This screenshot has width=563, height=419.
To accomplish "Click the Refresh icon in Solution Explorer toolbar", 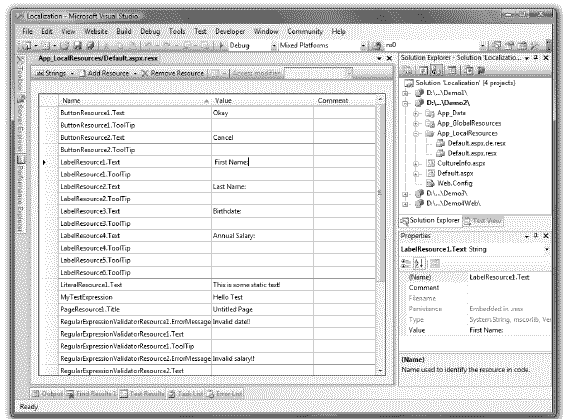I will tap(424, 70).
